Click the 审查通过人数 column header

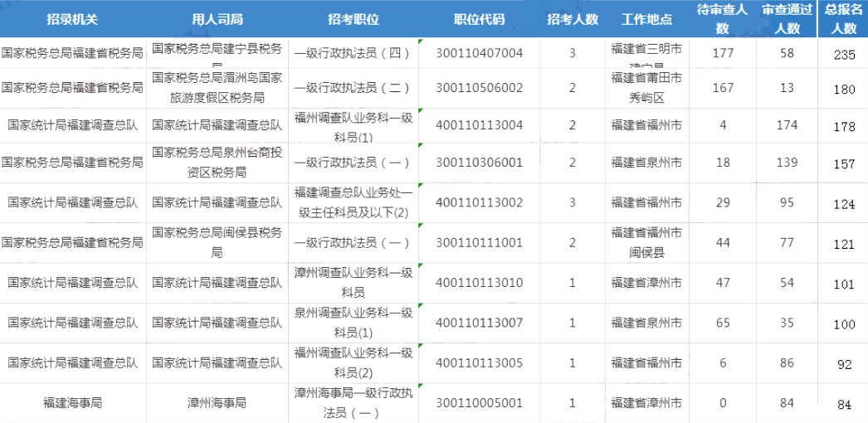786,19
